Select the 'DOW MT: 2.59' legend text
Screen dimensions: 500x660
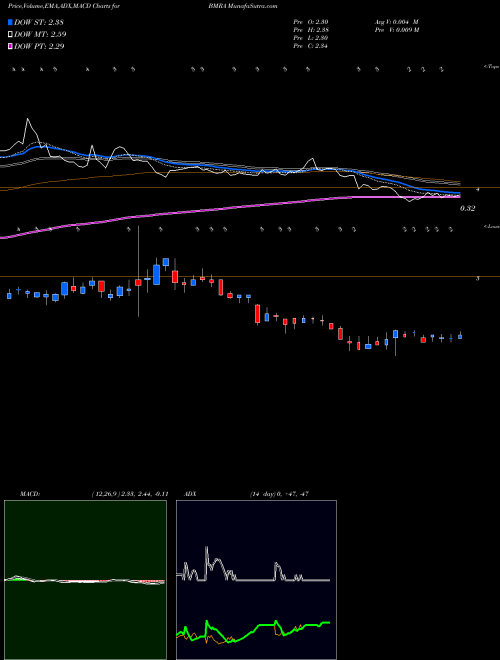tap(40, 35)
